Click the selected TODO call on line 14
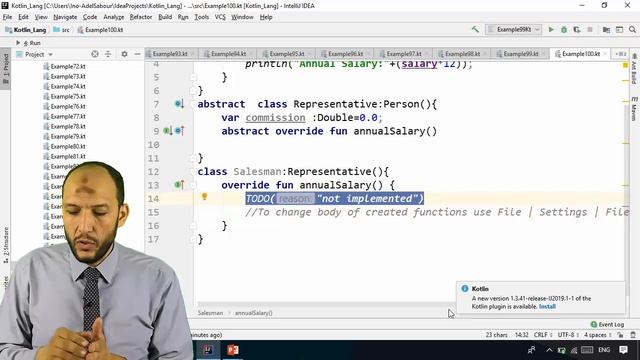Screen dimensions: 640x360 334,198
